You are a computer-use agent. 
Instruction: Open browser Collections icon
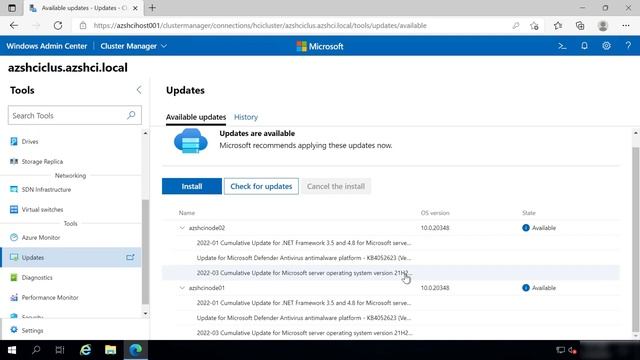tap(580, 26)
